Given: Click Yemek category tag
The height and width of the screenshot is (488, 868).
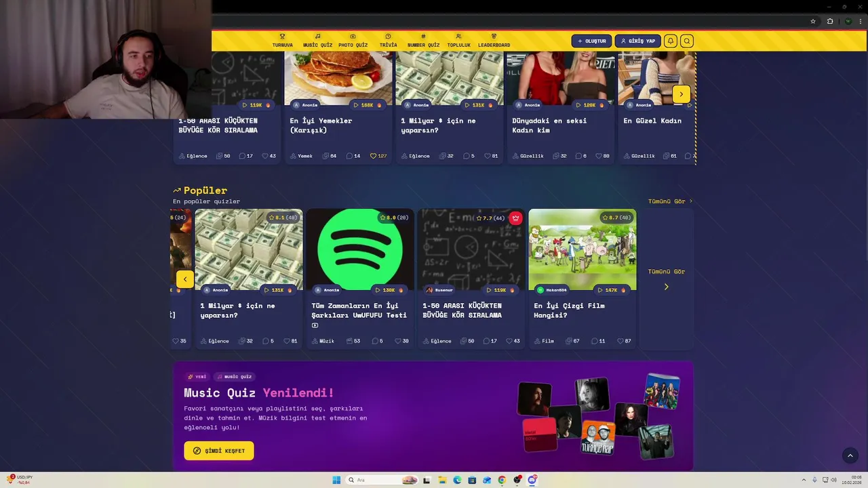Looking at the screenshot, I should pos(301,156).
